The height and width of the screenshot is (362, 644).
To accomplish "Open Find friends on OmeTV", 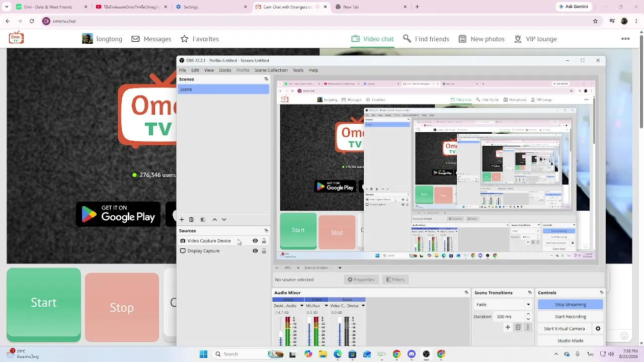I will pos(426,39).
